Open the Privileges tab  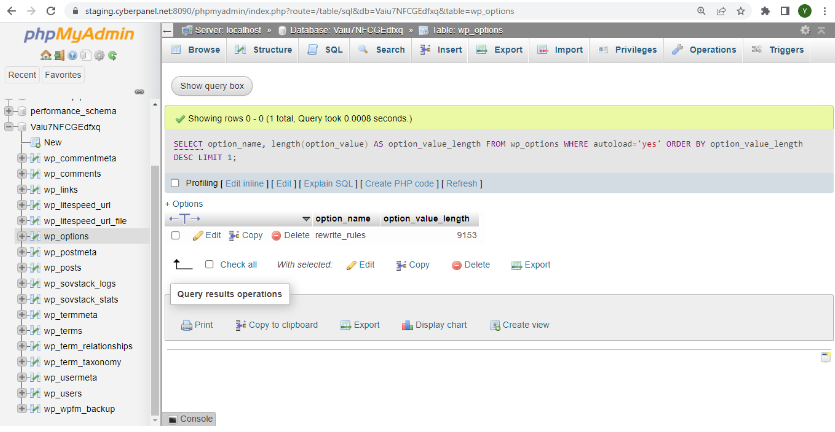[x=627, y=50]
